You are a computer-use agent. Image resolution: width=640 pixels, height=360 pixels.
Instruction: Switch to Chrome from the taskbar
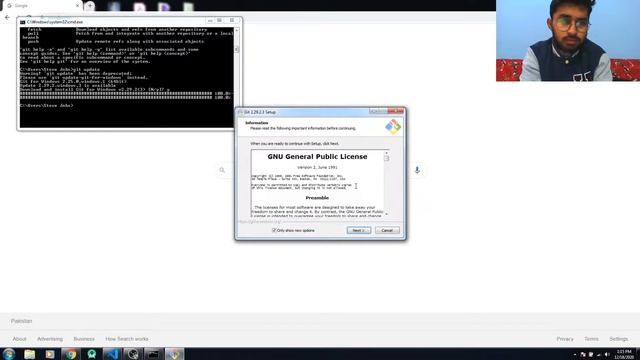pos(71,354)
